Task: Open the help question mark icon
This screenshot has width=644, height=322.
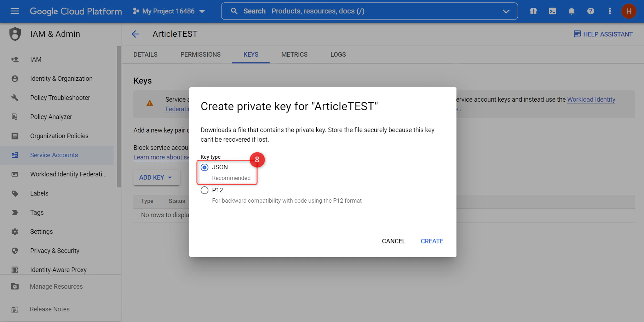Action: click(591, 11)
